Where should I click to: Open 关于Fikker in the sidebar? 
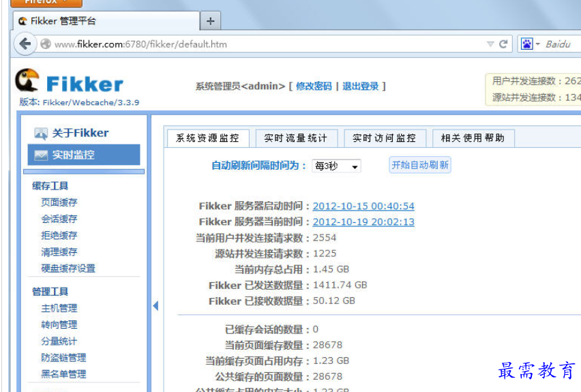point(80,133)
